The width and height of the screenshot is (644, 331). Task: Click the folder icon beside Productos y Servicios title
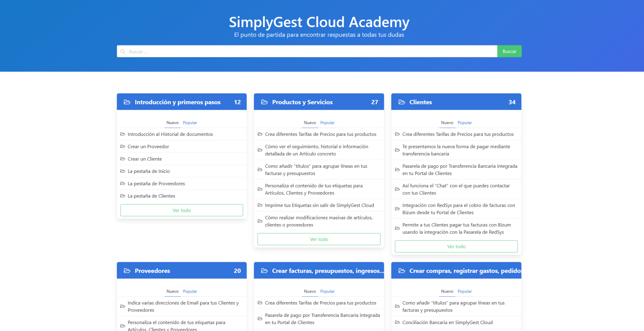point(264,102)
